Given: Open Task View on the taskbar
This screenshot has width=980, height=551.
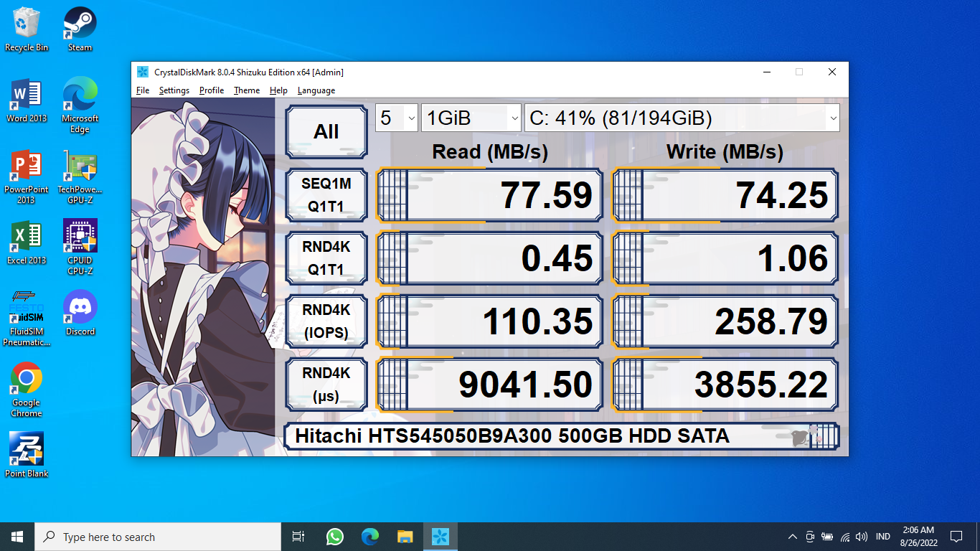Looking at the screenshot, I should click(x=298, y=537).
